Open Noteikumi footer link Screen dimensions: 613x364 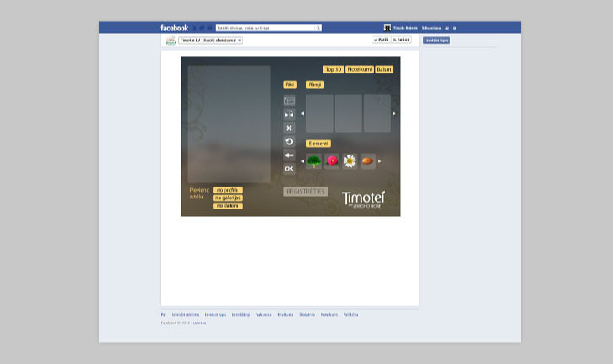[329, 315]
